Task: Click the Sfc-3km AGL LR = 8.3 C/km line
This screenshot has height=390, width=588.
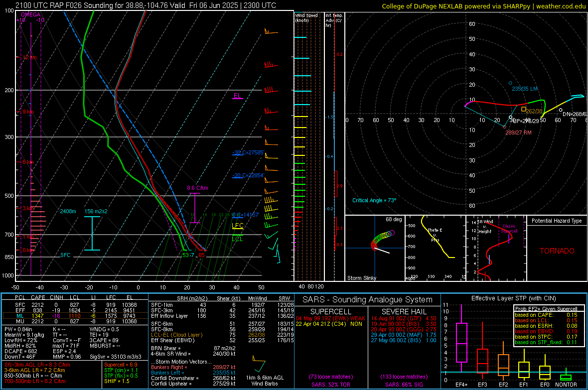Action: pyautogui.click(x=37, y=365)
